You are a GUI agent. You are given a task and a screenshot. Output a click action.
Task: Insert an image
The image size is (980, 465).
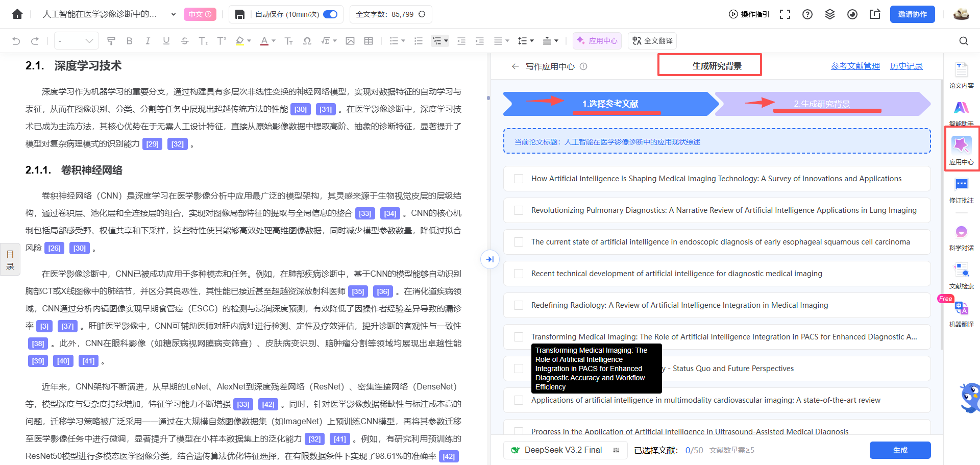pyautogui.click(x=350, y=41)
